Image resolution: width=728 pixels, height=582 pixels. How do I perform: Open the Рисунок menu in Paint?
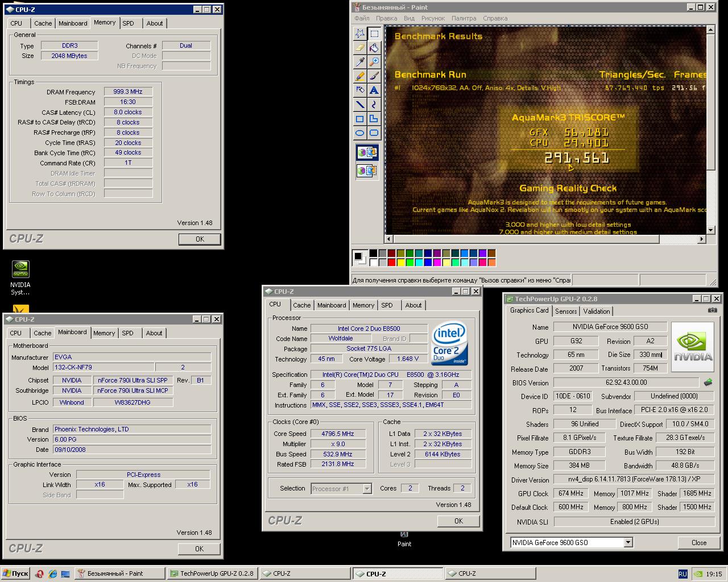[x=433, y=18]
